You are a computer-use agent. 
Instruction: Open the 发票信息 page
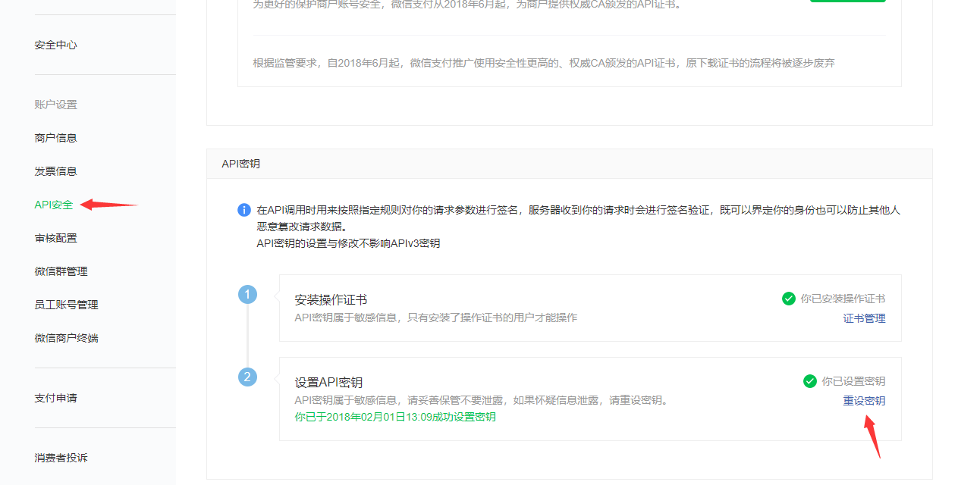point(55,171)
